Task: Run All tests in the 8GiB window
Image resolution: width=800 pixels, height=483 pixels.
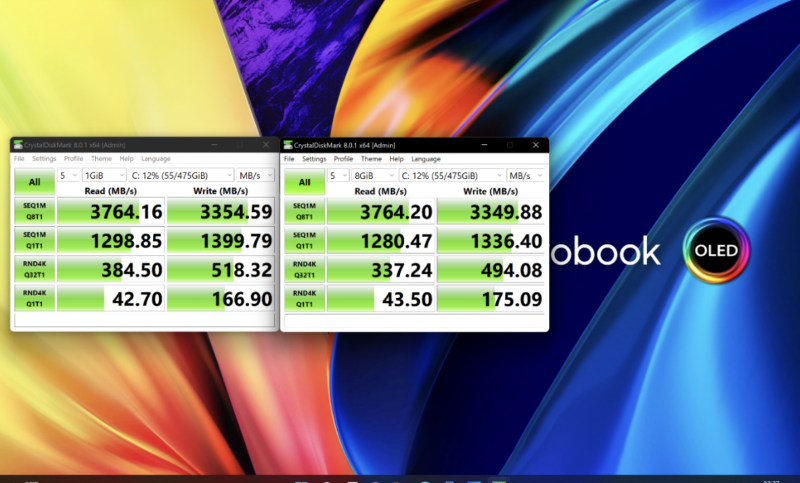Action: [305, 182]
